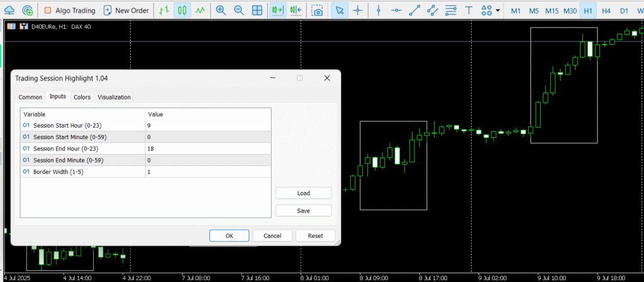Open a New Order window

tap(126, 11)
